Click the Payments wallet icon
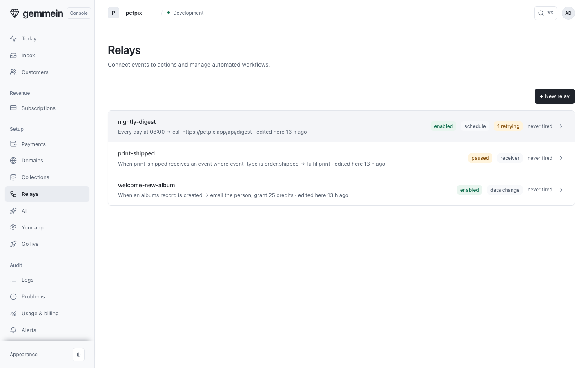The image size is (588, 368). [x=13, y=144]
